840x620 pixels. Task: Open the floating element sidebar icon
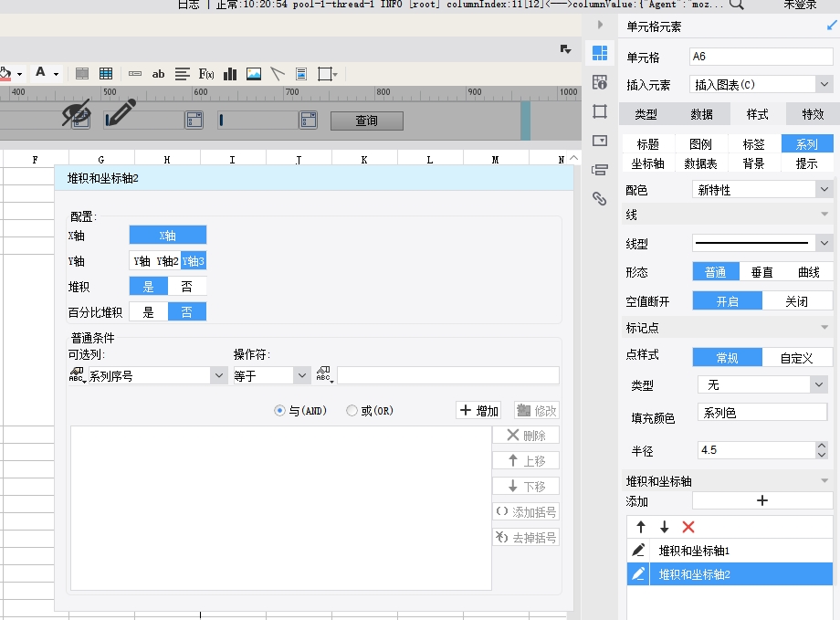[x=600, y=111]
